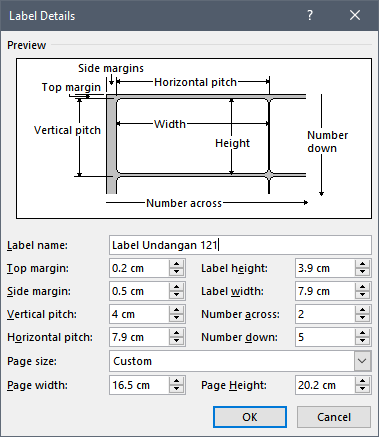Click the 'Label Details' title text
The height and width of the screenshot is (437, 379).
tap(42, 16)
